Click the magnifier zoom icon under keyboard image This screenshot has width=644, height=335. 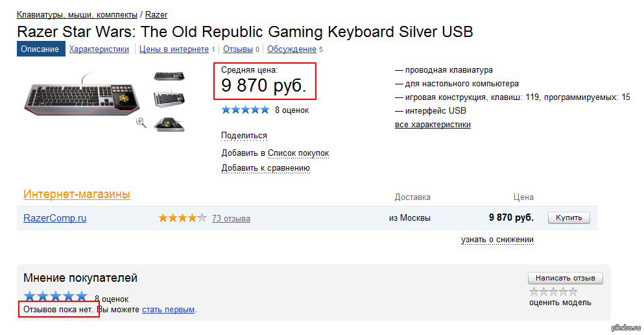point(141,122)
